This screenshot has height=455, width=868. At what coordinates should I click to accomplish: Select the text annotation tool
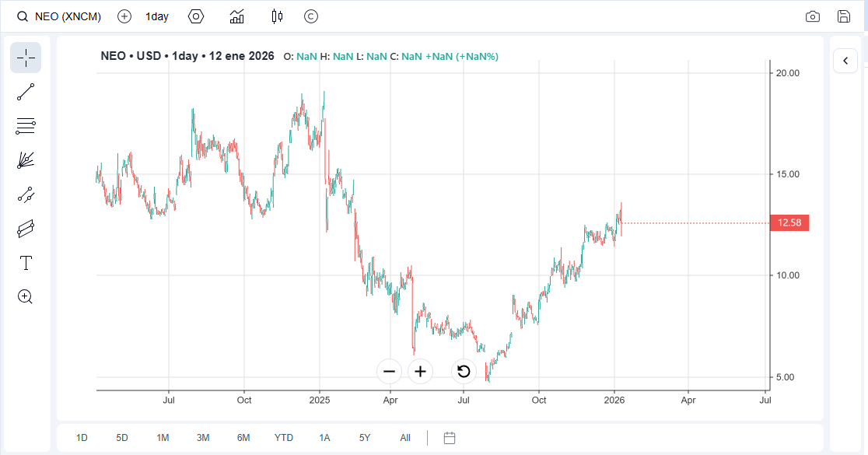point(26,263)
